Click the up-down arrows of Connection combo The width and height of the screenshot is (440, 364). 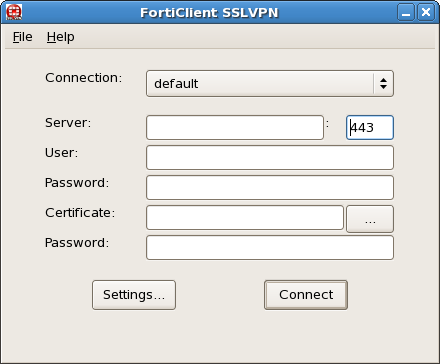click(x=383, y=84)
